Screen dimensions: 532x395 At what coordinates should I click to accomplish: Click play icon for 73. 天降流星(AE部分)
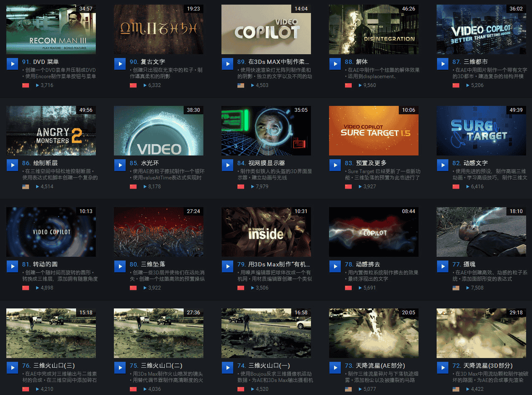click(335, 368)
